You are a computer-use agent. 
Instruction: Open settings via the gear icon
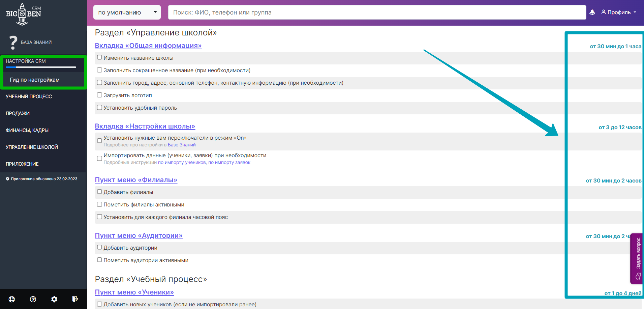click(54, 299)
